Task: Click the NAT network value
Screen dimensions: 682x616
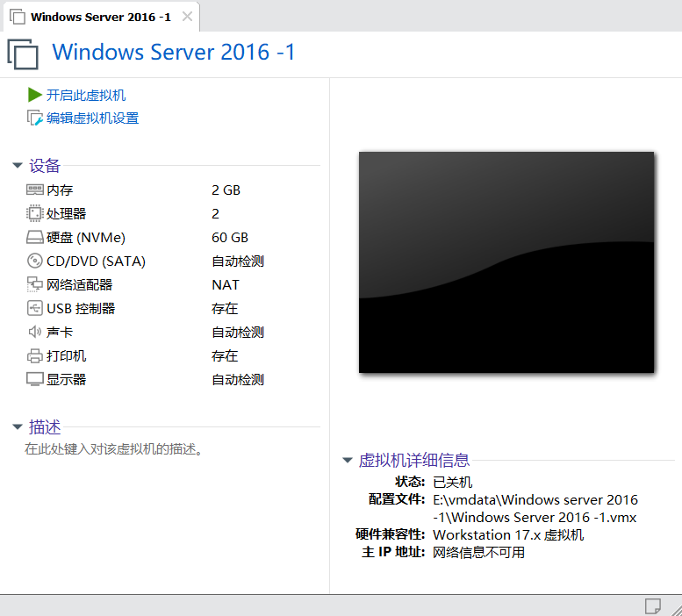Action: (x=226, y=284)
